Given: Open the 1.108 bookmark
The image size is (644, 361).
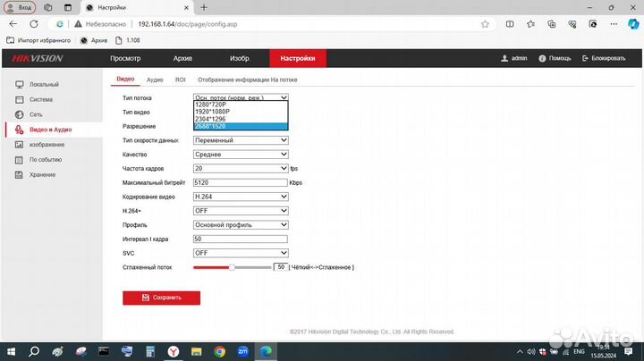Looking at the screenshot, I should pyautogui.click(x=128, y=40).
